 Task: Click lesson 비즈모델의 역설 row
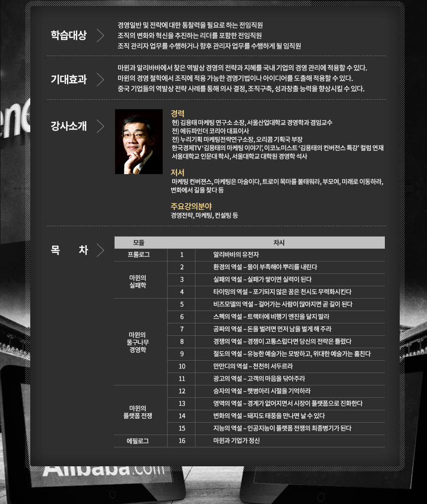276,305
